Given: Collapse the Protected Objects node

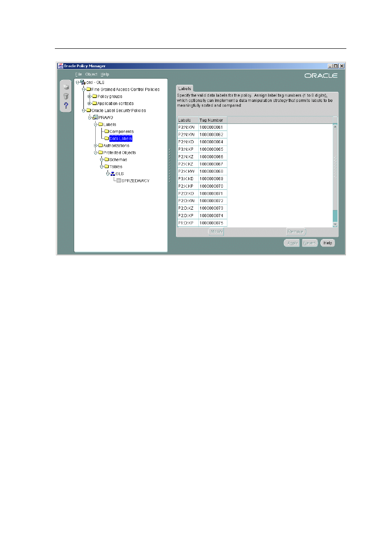Looking at the screenshot, I should pos(95,152).
